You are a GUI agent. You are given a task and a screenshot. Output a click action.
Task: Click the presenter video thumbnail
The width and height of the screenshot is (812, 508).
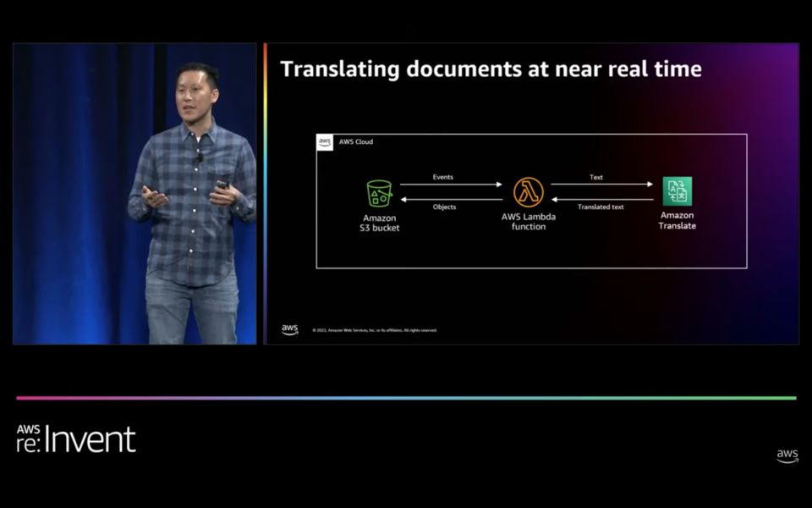pos(134,194)
